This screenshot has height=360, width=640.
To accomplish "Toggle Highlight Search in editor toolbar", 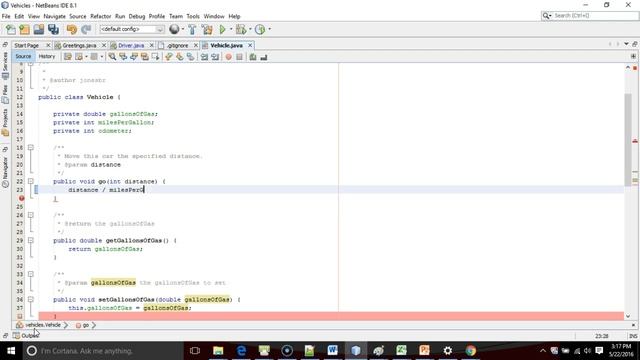I will click(144, 57).
